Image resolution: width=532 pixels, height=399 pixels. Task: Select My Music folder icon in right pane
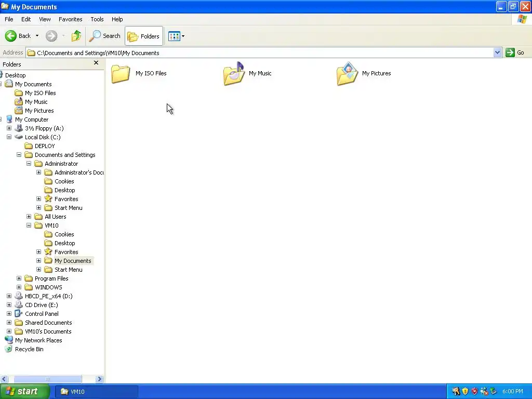point(234,74)
